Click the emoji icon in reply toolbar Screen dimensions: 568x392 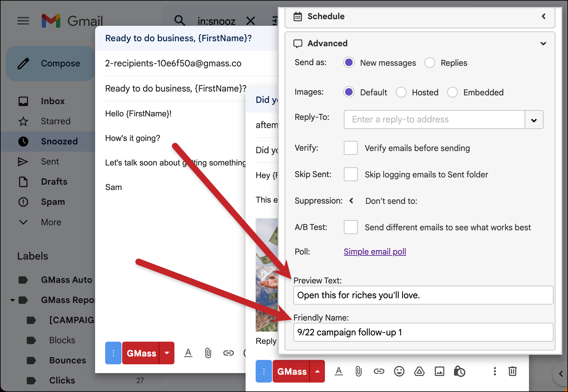pos(399,372)
